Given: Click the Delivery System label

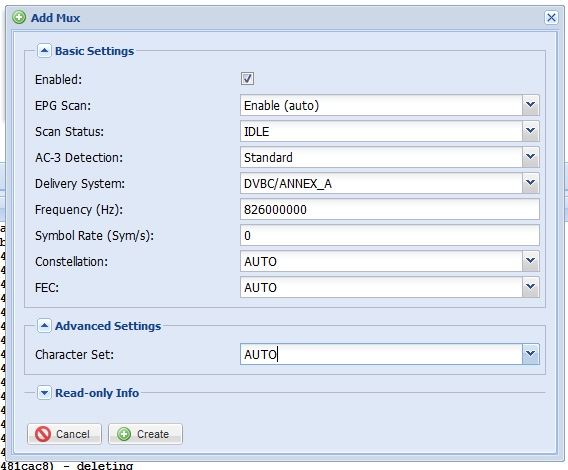Looking at the screenshot, I should (80, 183).
